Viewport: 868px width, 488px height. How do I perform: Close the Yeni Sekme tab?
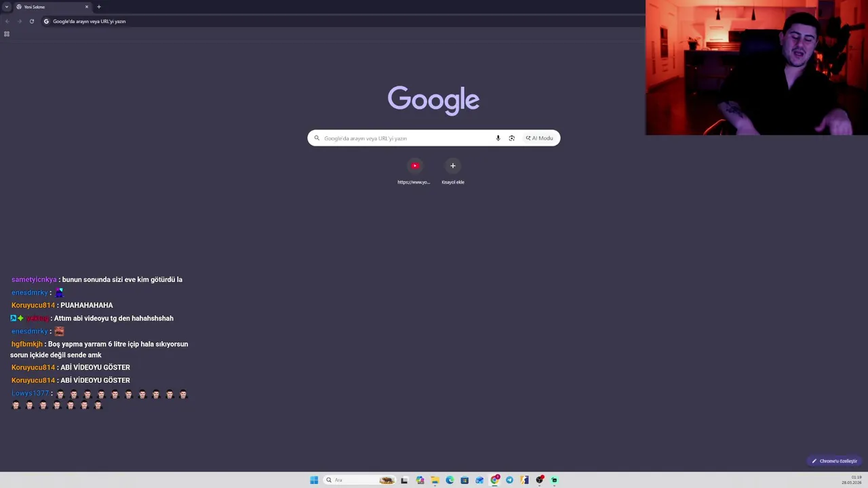click(87, 7)
